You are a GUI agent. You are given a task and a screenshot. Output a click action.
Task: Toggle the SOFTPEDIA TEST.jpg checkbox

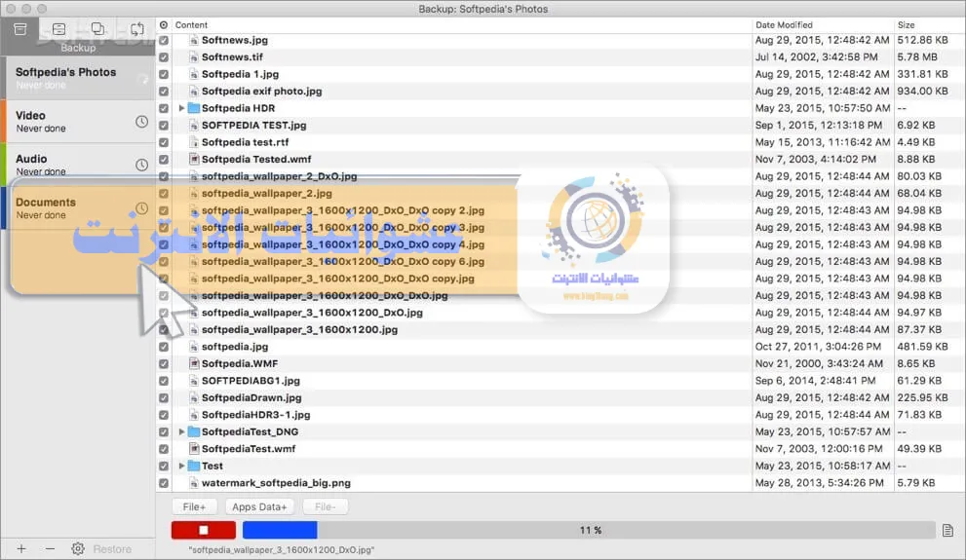[163, 125]
